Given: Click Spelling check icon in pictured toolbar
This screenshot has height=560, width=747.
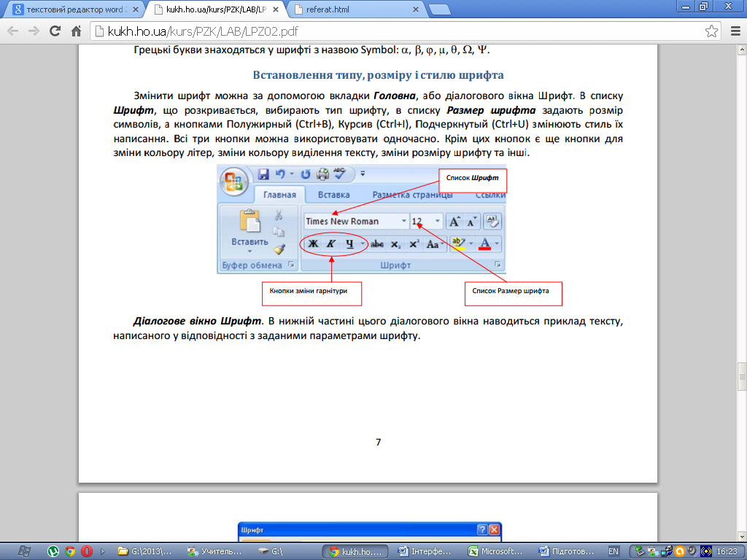Looking at the screenshot, I should click(x=339, y=174).
